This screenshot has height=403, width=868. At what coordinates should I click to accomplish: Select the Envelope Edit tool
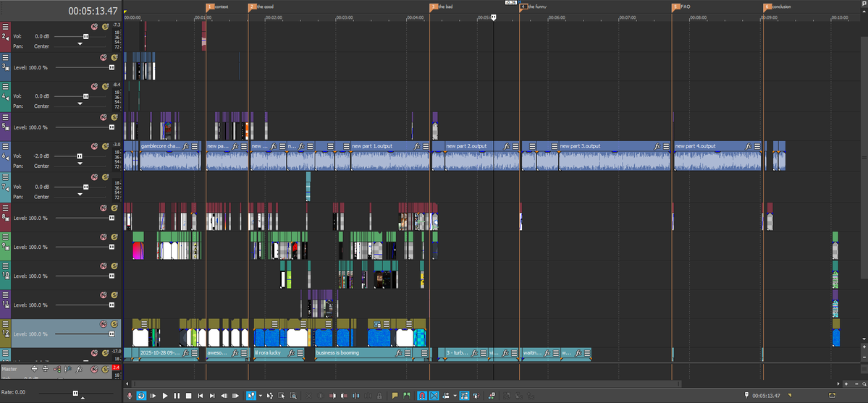pyautogui.click(x=269, y=396)
